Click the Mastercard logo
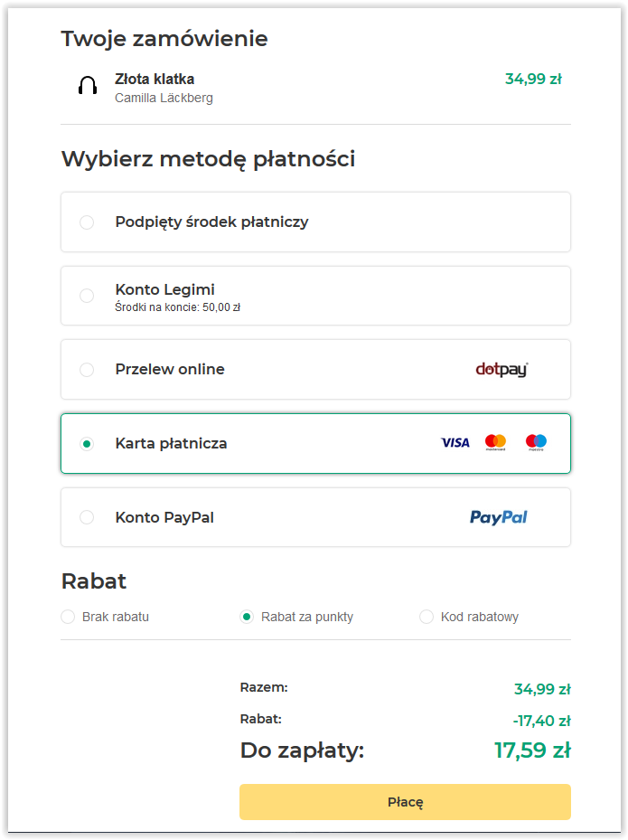The width and height of the screenshot is (628, 840). (495, 442)
